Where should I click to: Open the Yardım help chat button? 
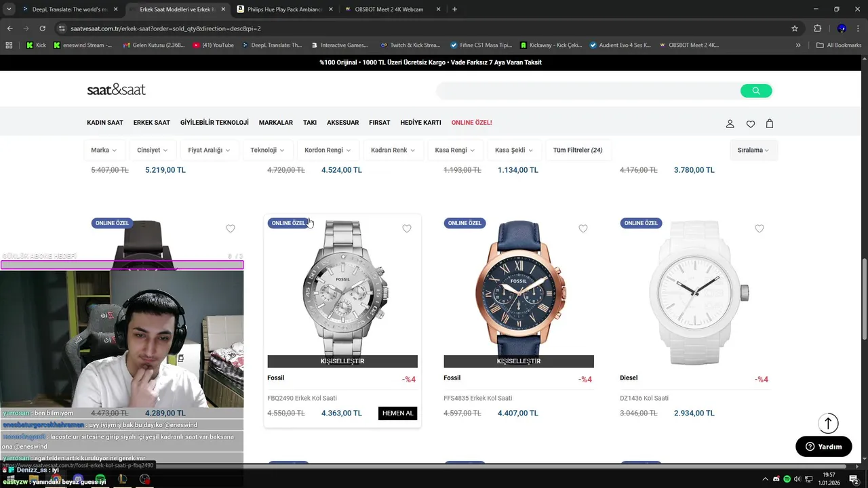pos(824,447)
